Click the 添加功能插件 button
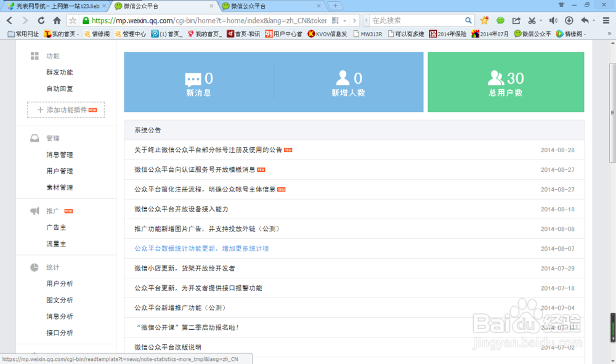This screenshot has height=364, width=616. pyautogui.click(x=66, y=110)
